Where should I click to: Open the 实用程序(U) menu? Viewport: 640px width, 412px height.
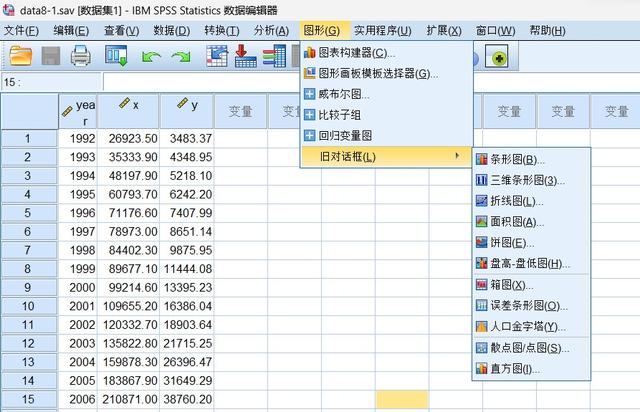tap(382, 31)
